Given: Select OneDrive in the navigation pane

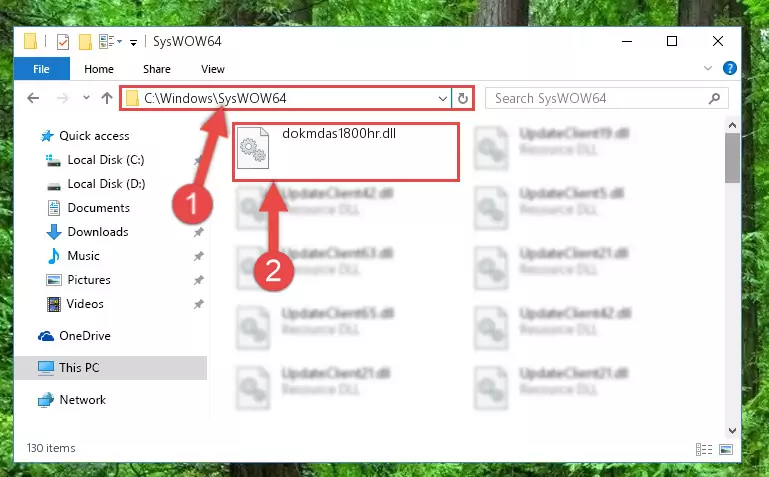Looking at the screenshot, I should coord(84,336).
